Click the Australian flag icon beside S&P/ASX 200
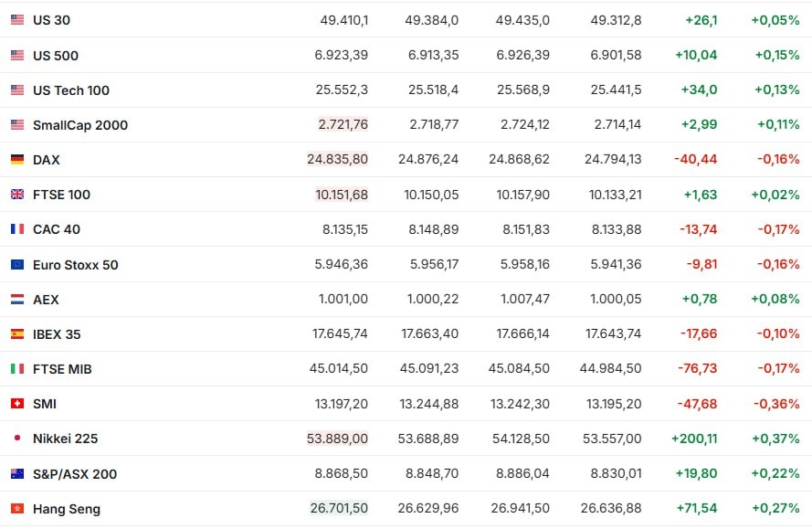Screen dimensions: 812x529 click(17, 474)
